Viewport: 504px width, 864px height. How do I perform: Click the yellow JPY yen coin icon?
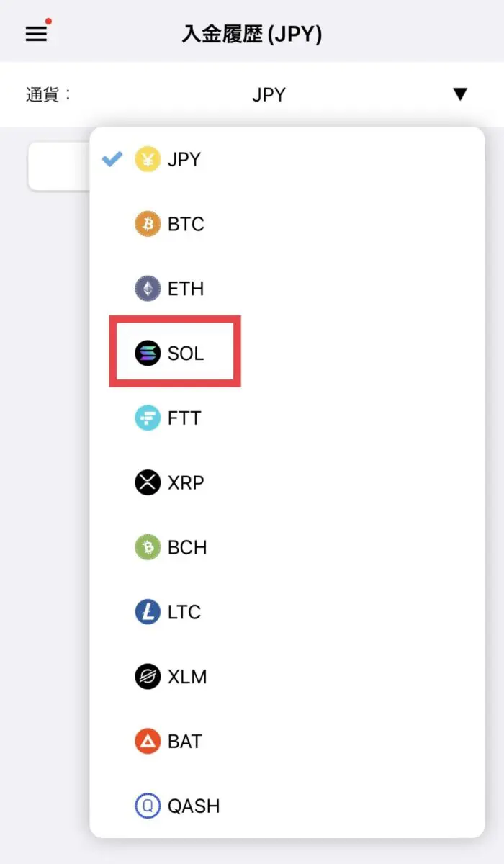[x=148, y=159]
